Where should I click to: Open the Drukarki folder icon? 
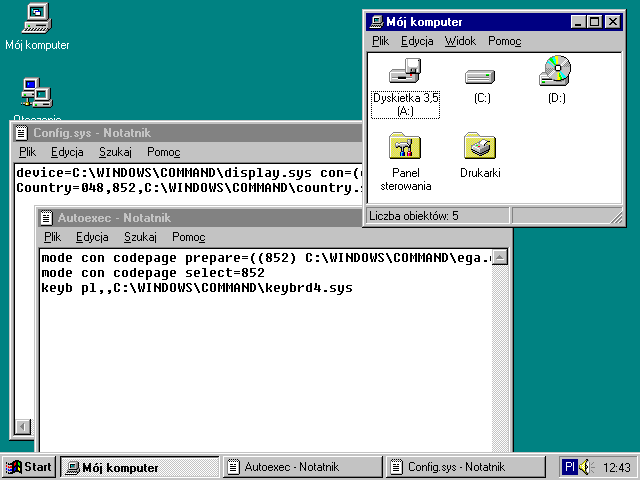click(x=480, y=146)
